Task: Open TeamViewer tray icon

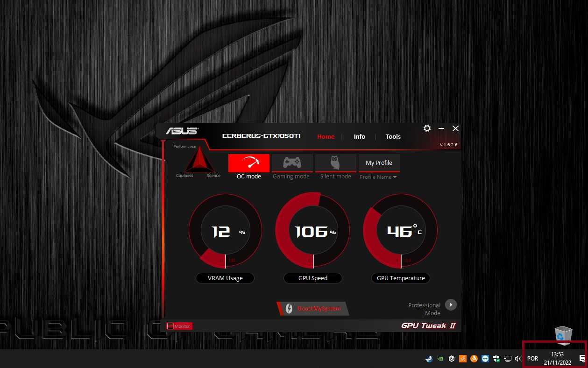Action: tap(485, 359)
